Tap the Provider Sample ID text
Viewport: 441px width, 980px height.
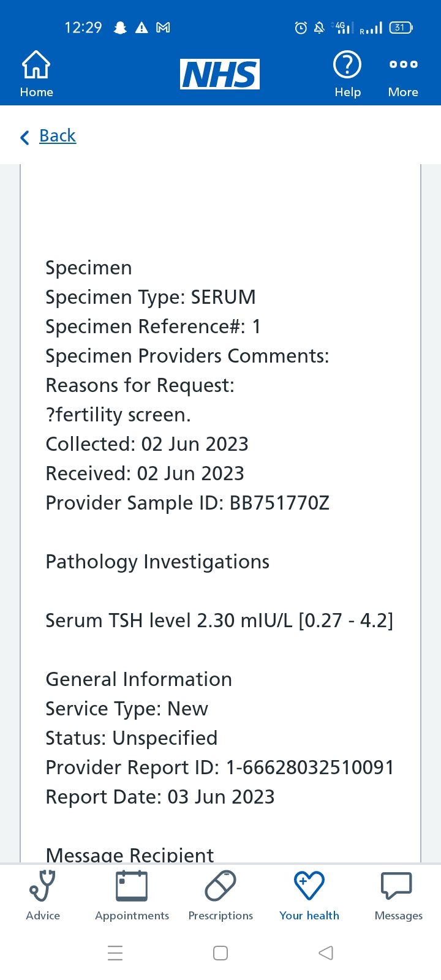(x=187, y=503)
